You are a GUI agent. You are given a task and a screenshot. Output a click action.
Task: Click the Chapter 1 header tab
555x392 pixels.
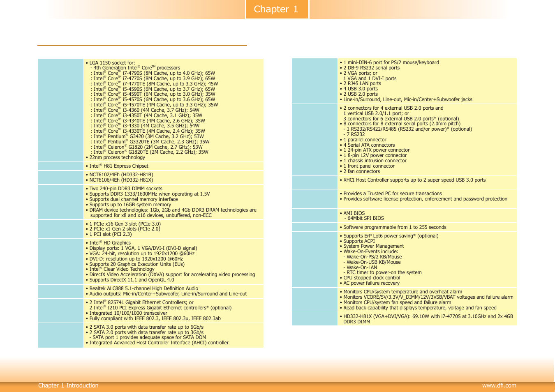pos(277,9)
